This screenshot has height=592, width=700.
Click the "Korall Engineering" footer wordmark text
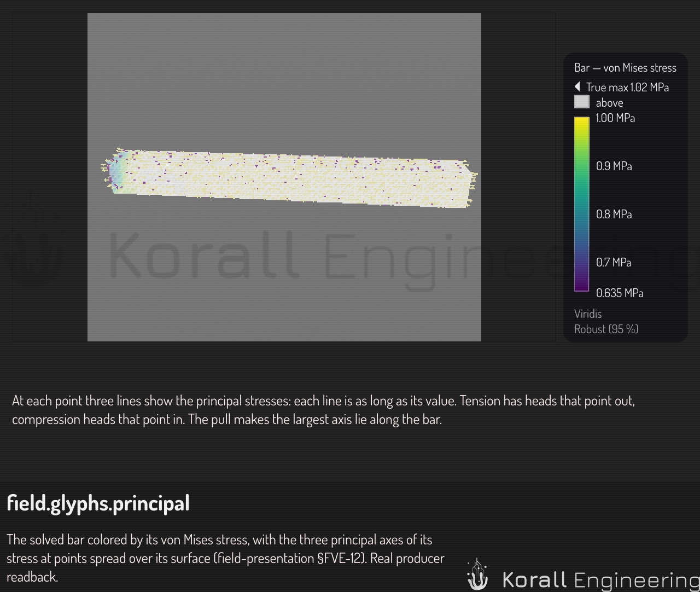[x=601, y=579]
